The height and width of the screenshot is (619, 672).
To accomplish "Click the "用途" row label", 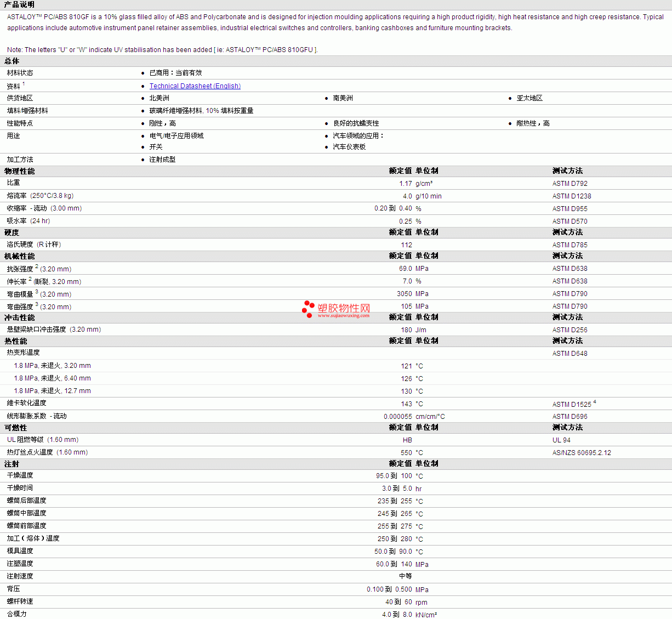I will click(13, 136).
